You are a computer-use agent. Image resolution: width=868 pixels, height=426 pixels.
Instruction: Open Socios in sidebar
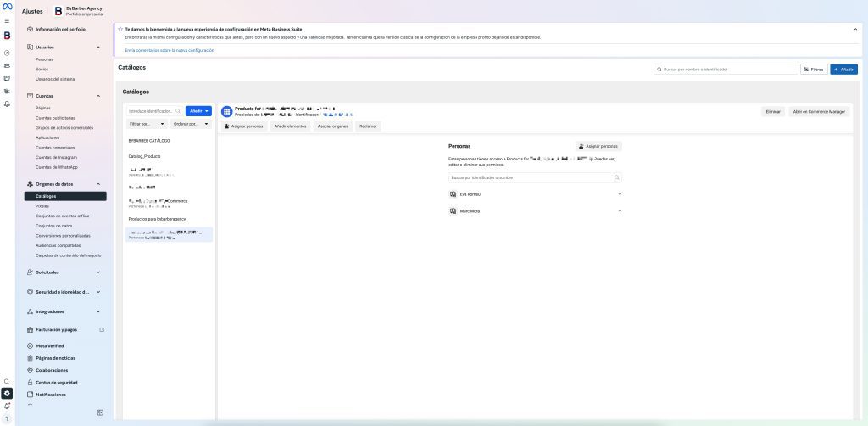[42, 70]
